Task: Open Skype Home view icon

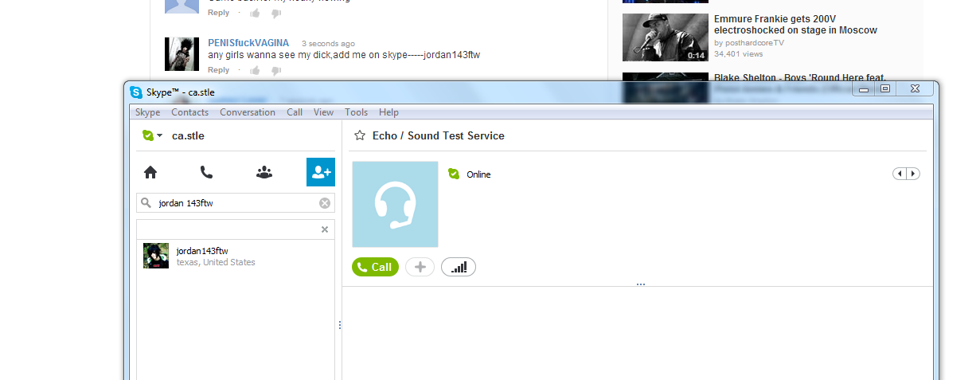Action: tap(150, 172)
